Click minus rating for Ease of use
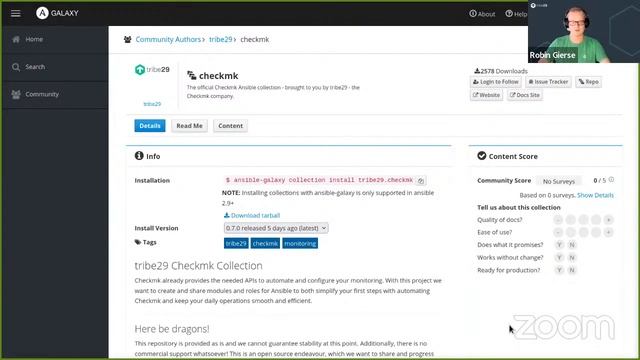The height and width of the screenshot is (360, 640). [x=558, y=232]
